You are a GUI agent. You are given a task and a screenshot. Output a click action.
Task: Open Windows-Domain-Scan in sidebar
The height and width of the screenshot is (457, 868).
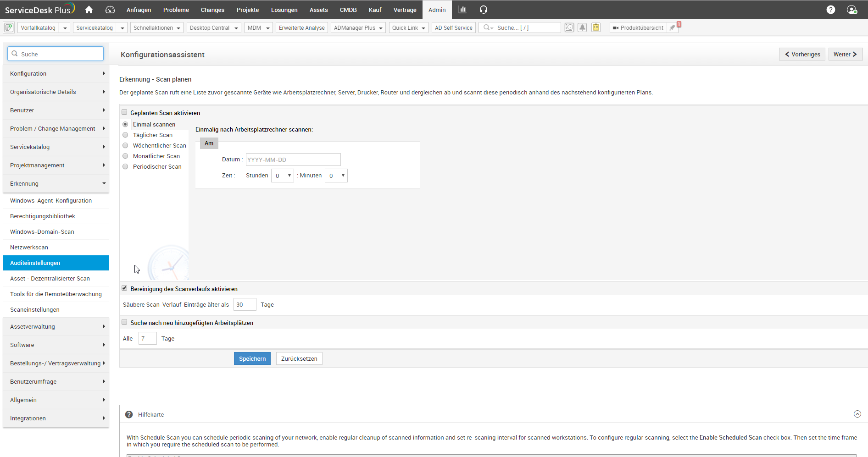pos(56,231)
